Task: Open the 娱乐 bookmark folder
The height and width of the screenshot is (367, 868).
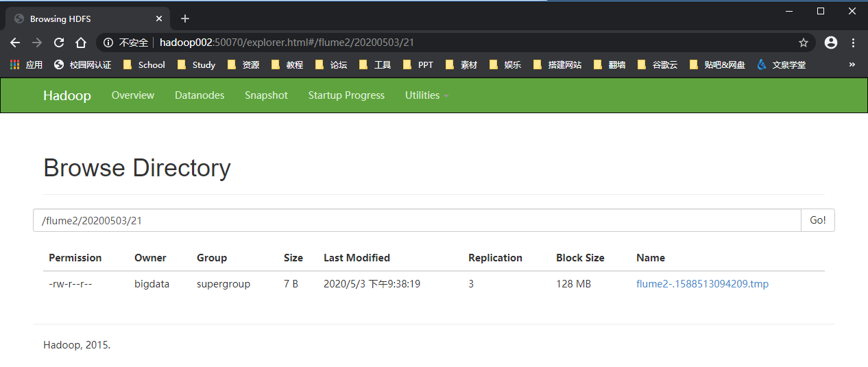Action: click(x=505, y=64)
